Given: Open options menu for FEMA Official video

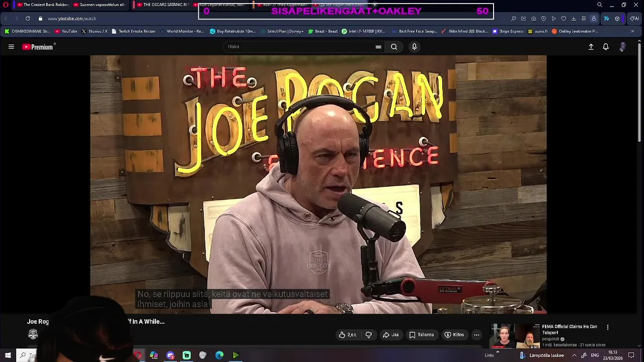Looking at the screenshot, I should tap(608, 327).
